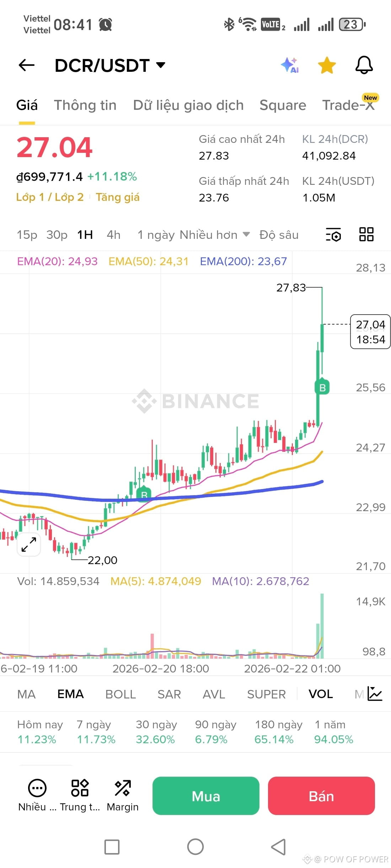
Task: Tap the battery indicator in status bar
Action: 352,25
